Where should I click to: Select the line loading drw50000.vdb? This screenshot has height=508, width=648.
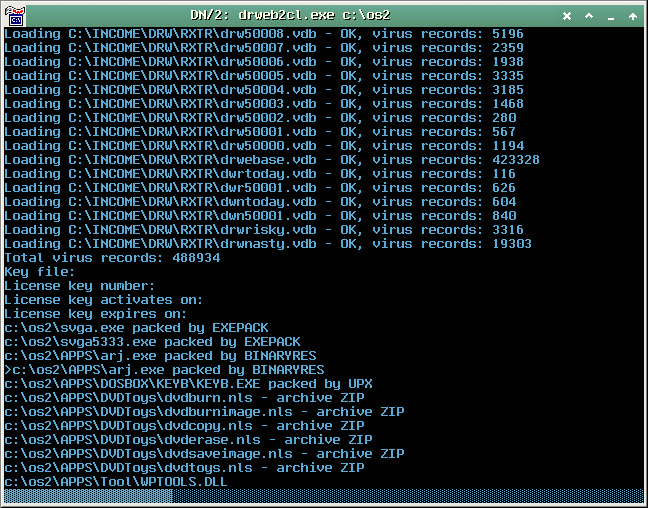(264, 146)
